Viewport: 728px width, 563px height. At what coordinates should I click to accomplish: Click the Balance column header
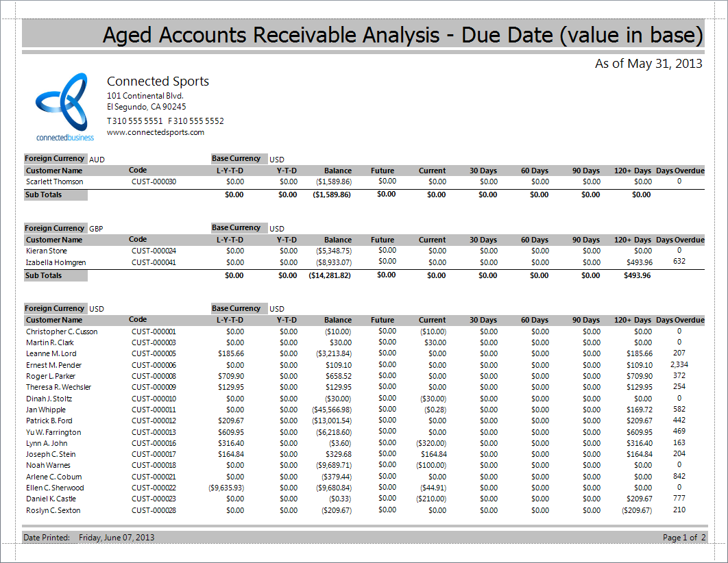(338, 320)
